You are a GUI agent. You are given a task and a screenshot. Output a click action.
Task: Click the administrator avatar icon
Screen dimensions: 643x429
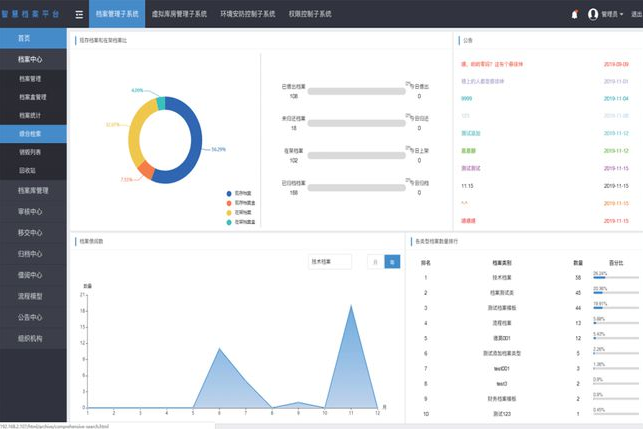(x=593, y=15)
